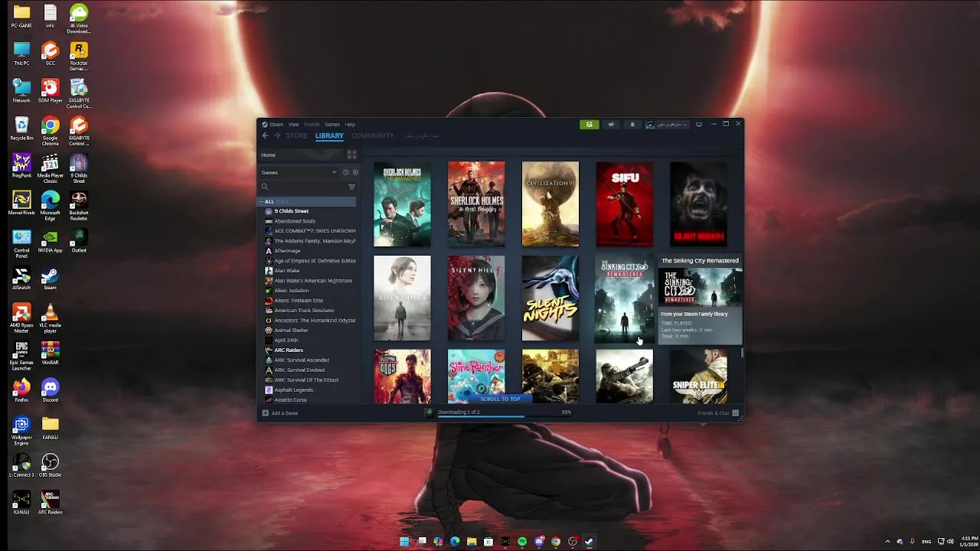Image resolution: width=980 pixels, height=551 pixels.
Task: Click the search magnifier in library sidebar
Action: coord(265,187)
